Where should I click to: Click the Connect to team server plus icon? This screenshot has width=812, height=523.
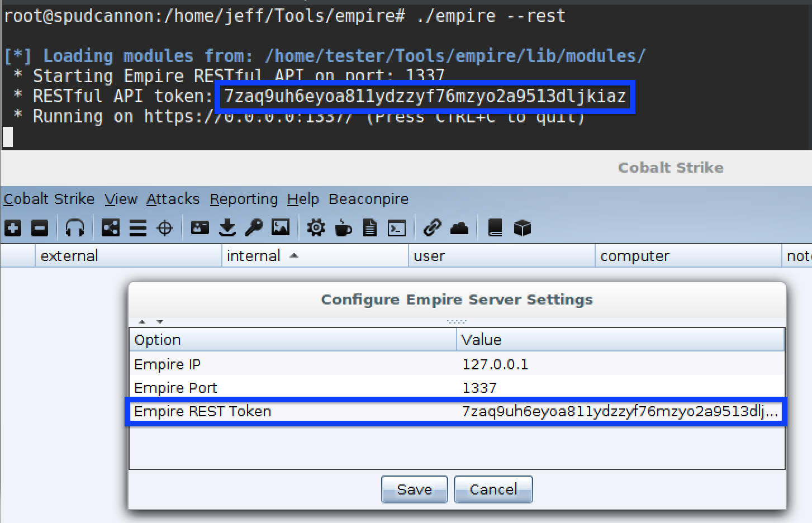pos(13,228)
